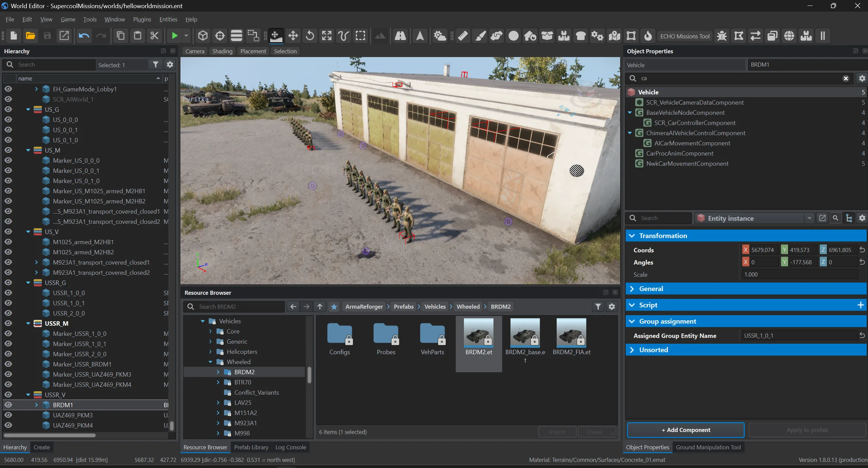Toggle visibility of USSR_G layer
The image size is (868, 468).
[8, 283]
